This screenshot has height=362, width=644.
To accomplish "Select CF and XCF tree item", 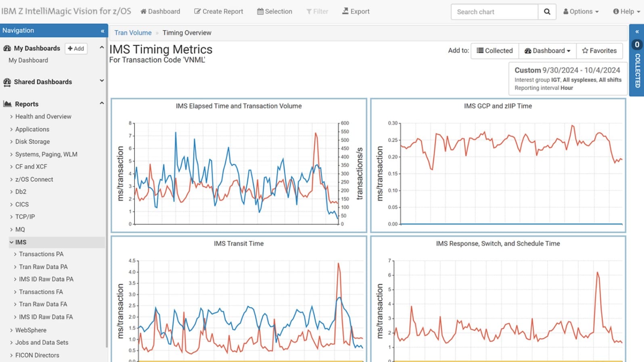I will point(31,167).
